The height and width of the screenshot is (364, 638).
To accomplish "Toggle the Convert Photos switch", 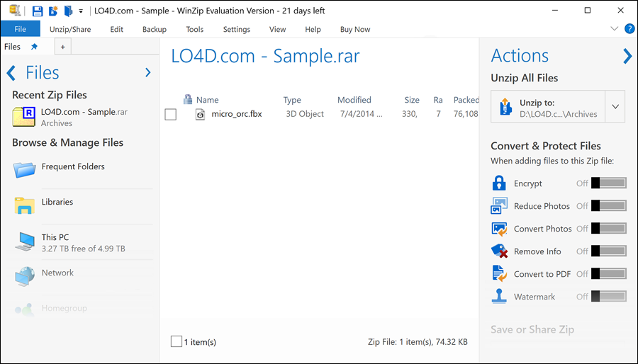I will pos(609,228).
